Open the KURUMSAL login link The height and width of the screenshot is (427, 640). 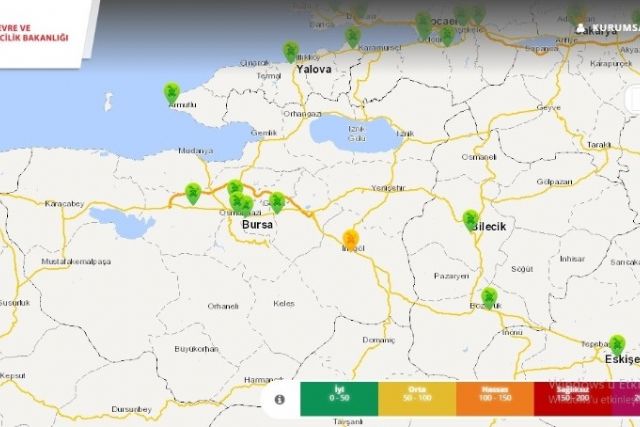[x=608, y=28]
